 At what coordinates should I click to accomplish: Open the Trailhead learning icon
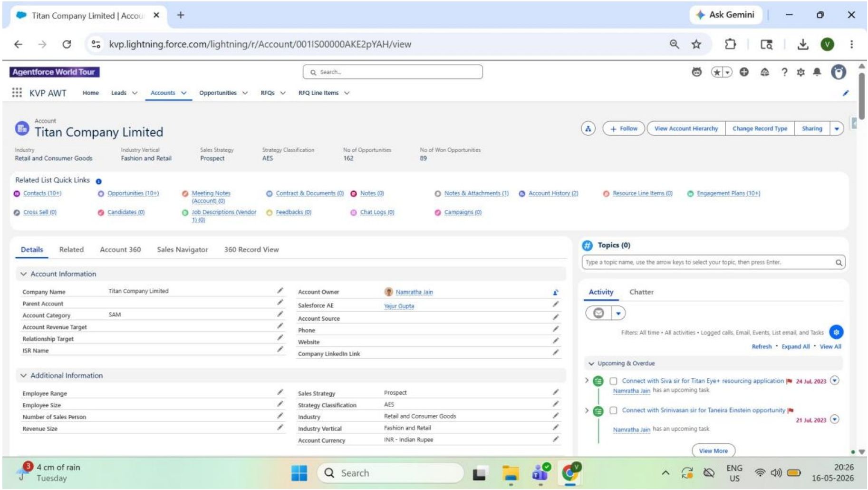tap(764, 72)
